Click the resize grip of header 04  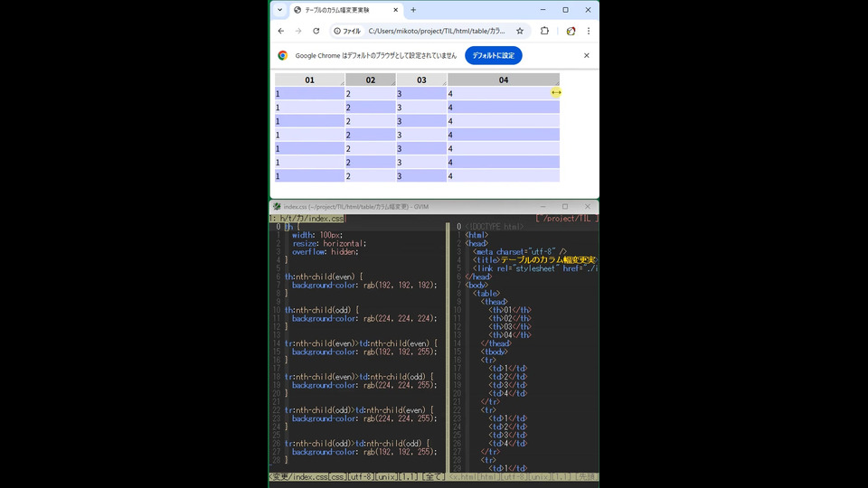pyautogui.click(x=557, y=83)
